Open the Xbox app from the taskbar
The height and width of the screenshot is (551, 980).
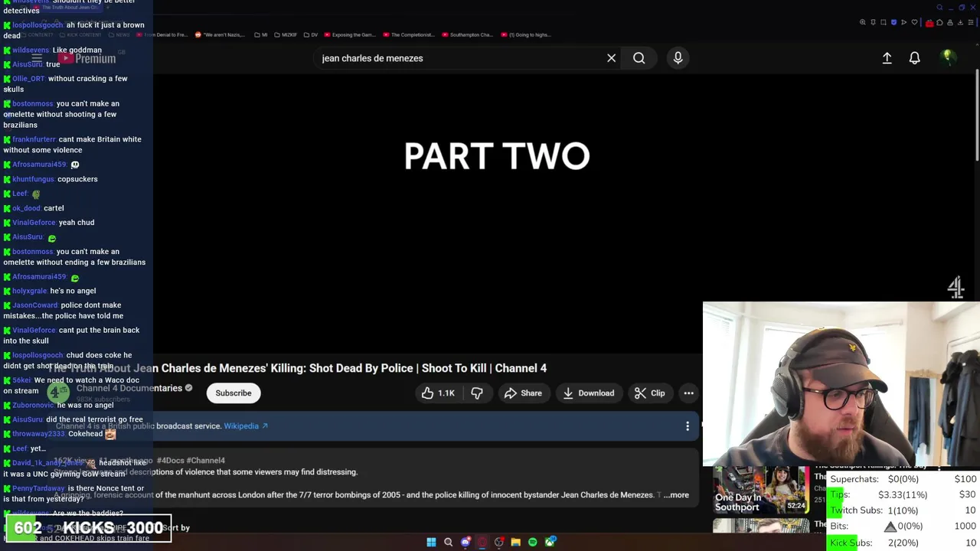(x=550, y=542)
